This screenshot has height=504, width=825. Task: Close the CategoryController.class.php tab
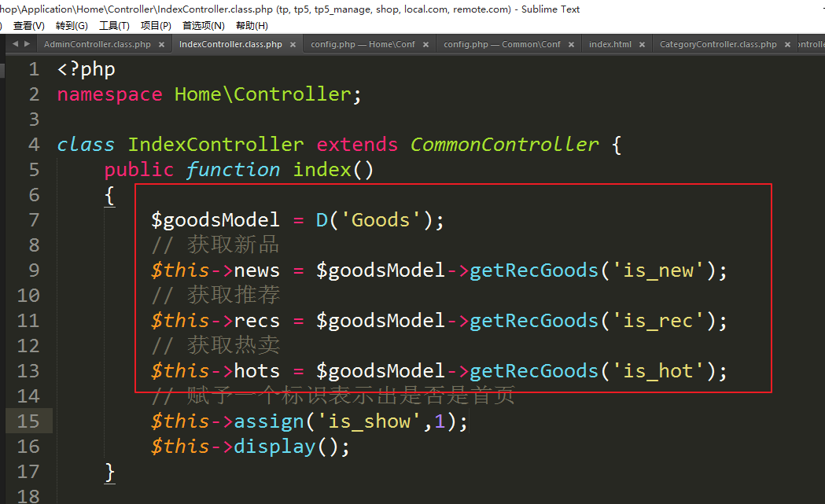click(787, 45)
